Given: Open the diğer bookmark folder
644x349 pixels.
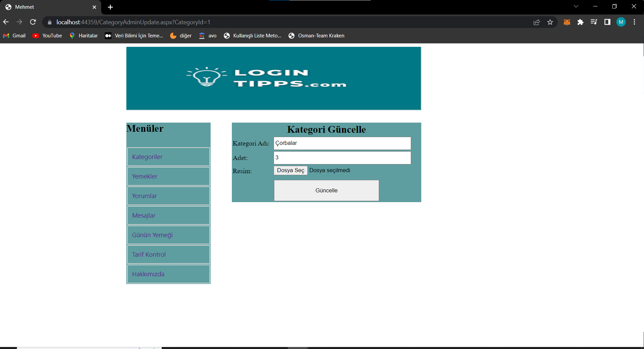Looking at the screenshot, I should (181, 36).
